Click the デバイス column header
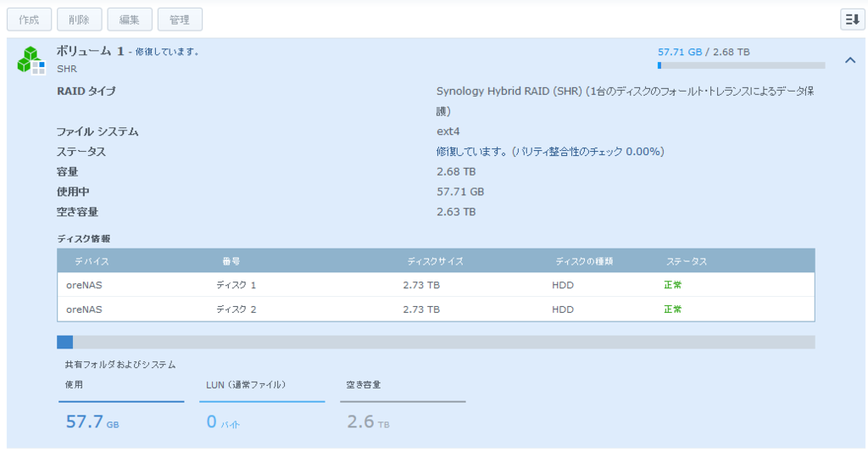The height and width of the screenshot is (452, 868). point(92,261)
